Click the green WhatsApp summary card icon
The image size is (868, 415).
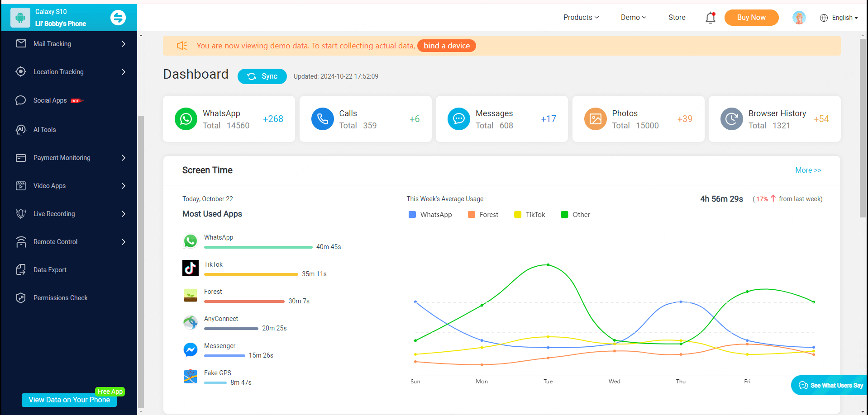click(186, 119)
